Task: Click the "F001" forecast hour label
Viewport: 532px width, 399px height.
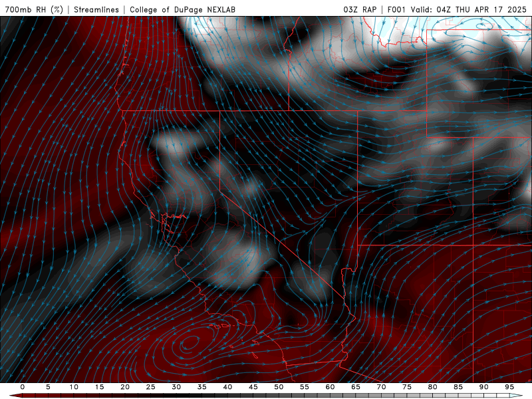Action: click(396, 9)
